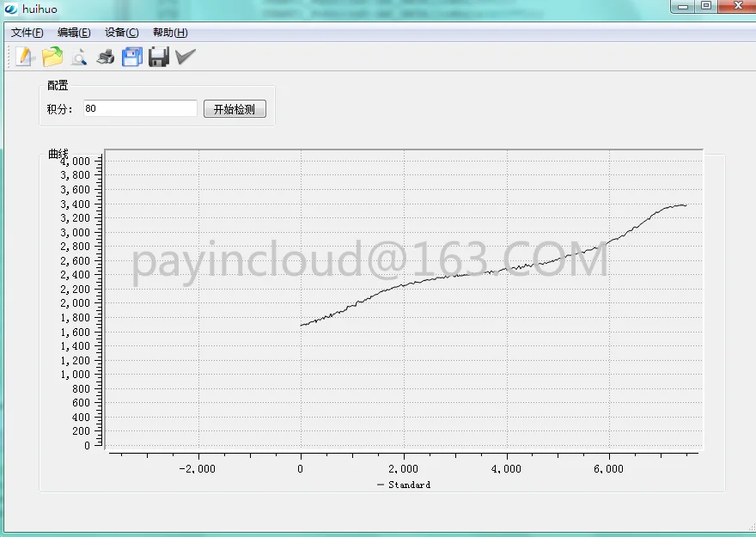Click the 积分: field label
This screenshot has height=537, width=756.
click(59, 109)
